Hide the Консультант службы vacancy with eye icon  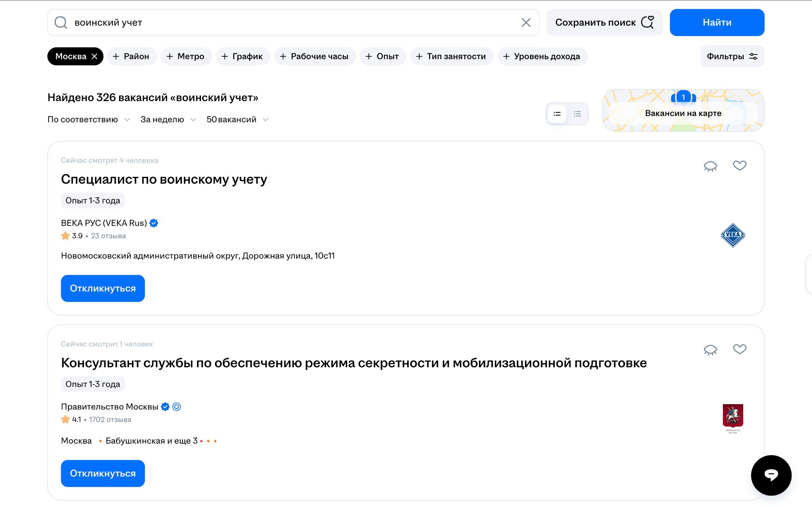(710, 350)
